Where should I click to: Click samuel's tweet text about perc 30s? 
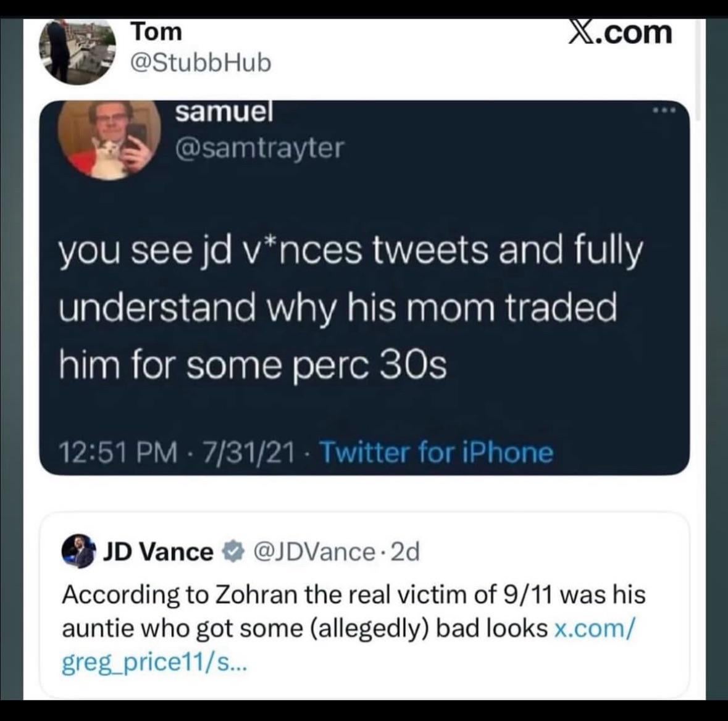point(349,309)
